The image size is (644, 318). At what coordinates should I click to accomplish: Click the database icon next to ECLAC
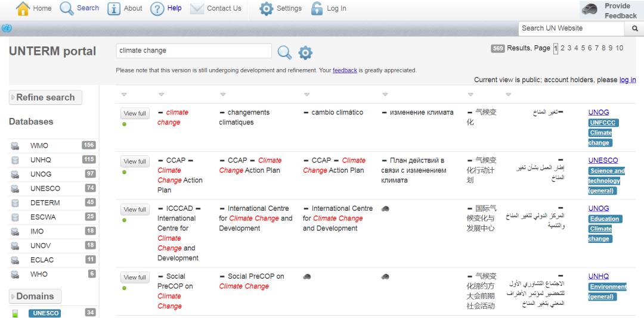[x=15, y=260]
